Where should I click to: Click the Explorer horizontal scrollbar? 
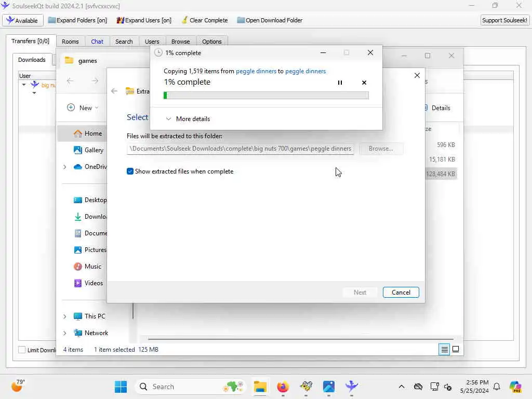[x=301, y=339]
